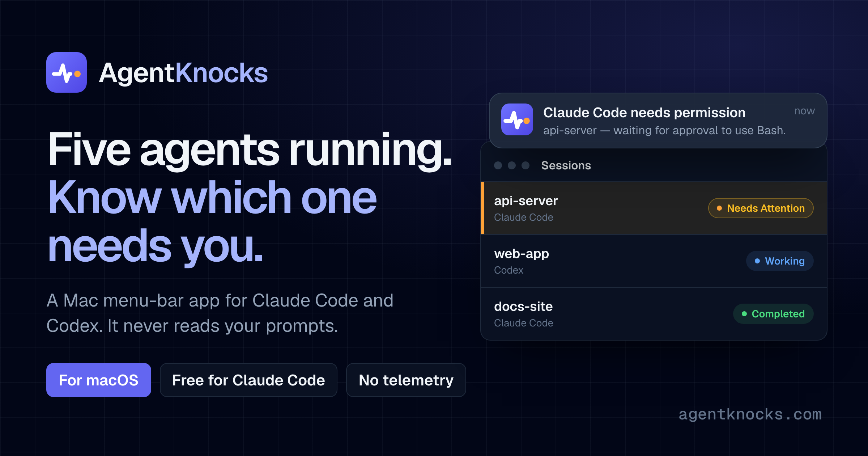Image resolution: width=868 pixels, height=456 pixels.
Task: Click the 'Free for Claude Code' pill
Action: 248,380
